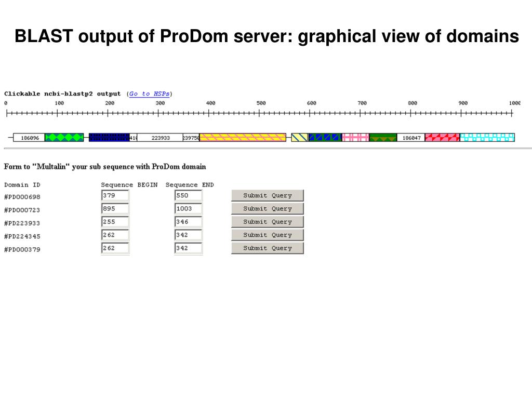Select the red-pink triangle domain
532x399 pixels.
[x=443, y=137]
